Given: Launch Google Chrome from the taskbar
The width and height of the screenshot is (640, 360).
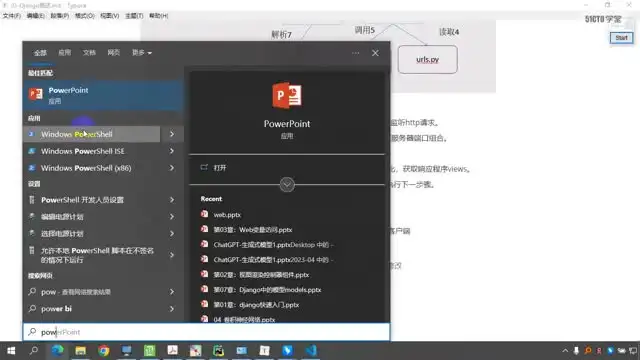Looking at the screenshot, I should point(104,351).
